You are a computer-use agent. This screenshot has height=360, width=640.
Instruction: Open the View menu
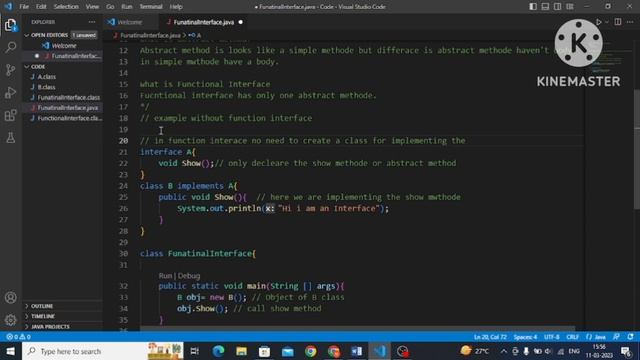pos(92,7)
